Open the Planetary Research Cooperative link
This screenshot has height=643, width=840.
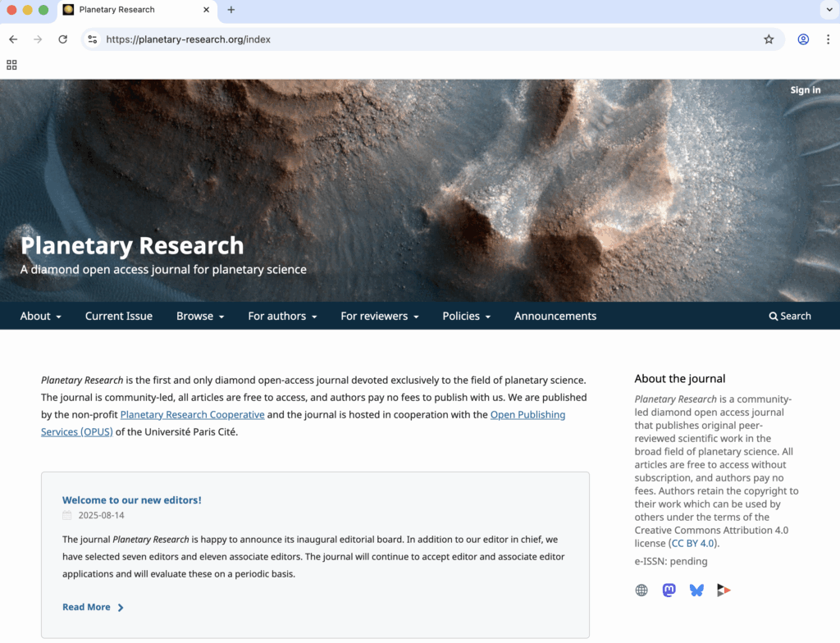[x=192, y=414]
